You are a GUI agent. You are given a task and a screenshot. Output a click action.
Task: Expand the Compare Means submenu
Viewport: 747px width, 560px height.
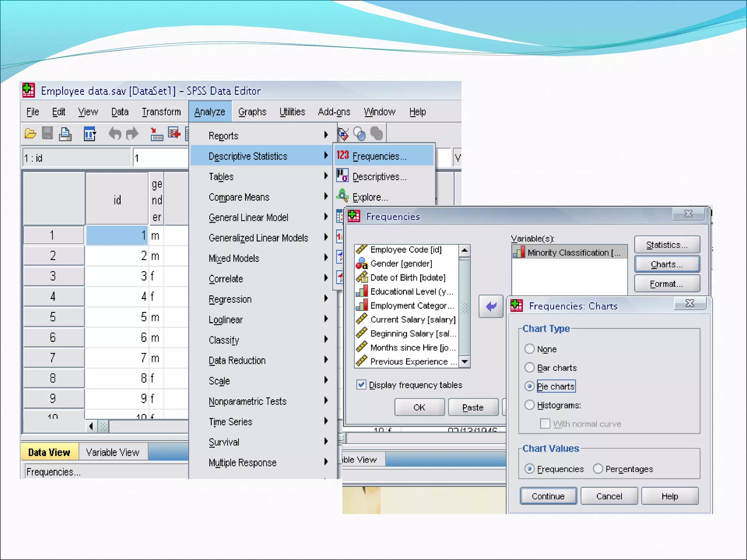239,197
